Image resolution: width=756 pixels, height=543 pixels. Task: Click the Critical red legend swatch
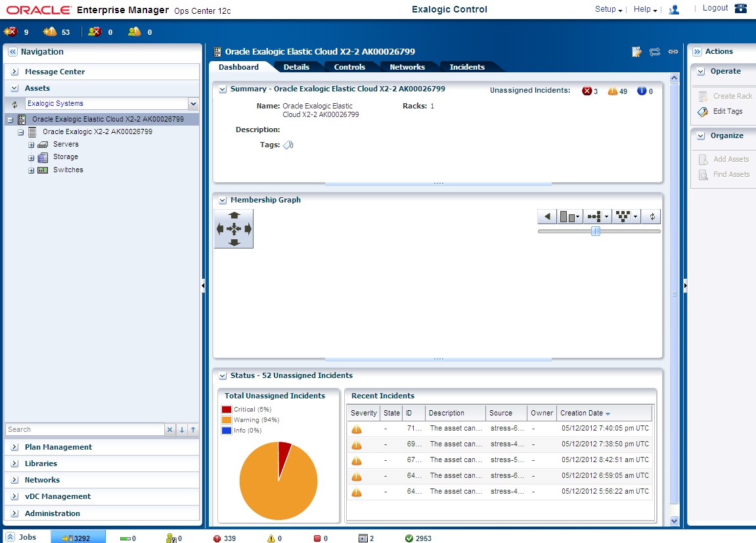click(x=226, y=410)
